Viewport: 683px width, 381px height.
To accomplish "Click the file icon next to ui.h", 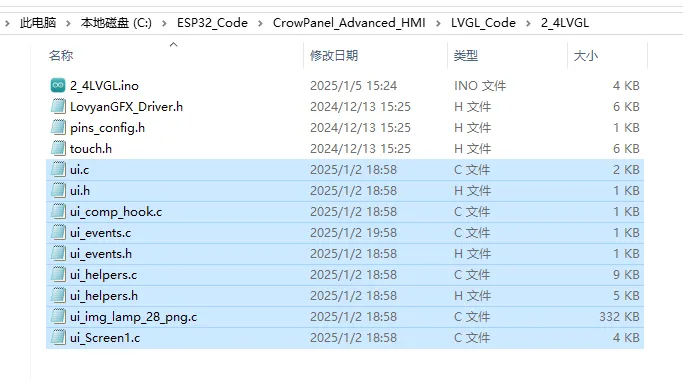I will (x=58, y=190).
